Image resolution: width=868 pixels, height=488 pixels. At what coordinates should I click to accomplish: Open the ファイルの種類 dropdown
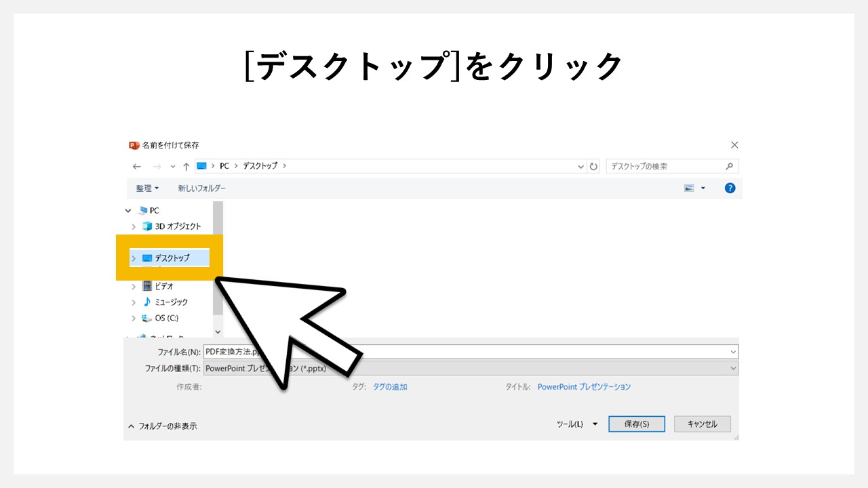tap(732, 368)
